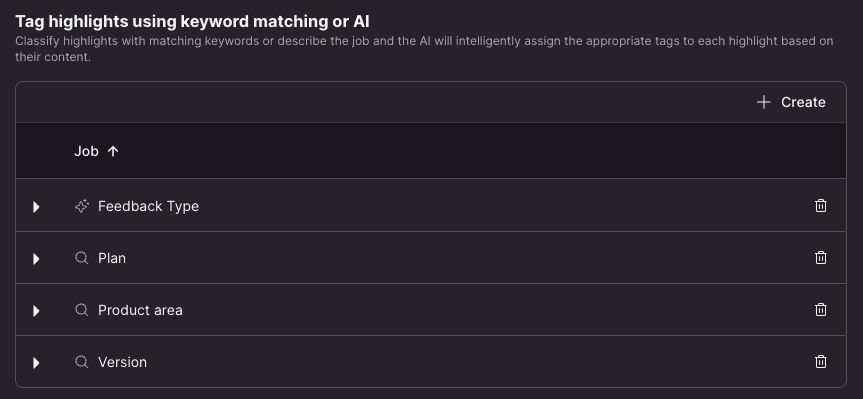Viewport: 863px width, 399px height.
Task: Click the plus icon next to Create
Action: [763, 102]
